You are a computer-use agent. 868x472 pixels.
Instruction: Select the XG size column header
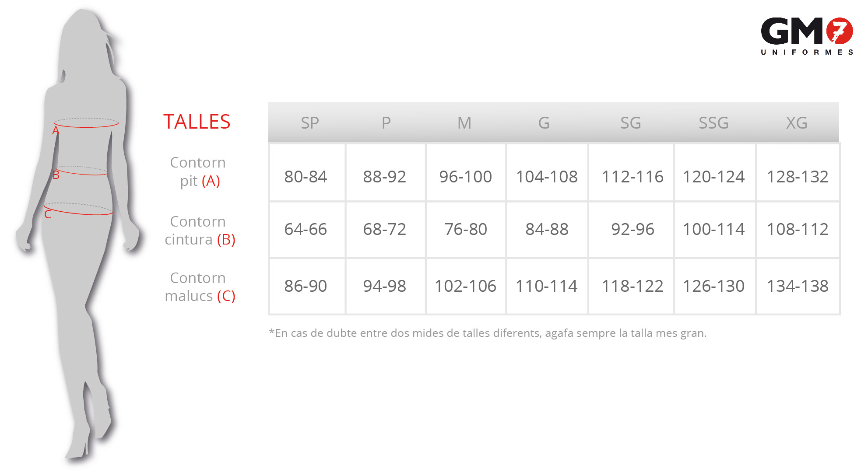(796, 123)
